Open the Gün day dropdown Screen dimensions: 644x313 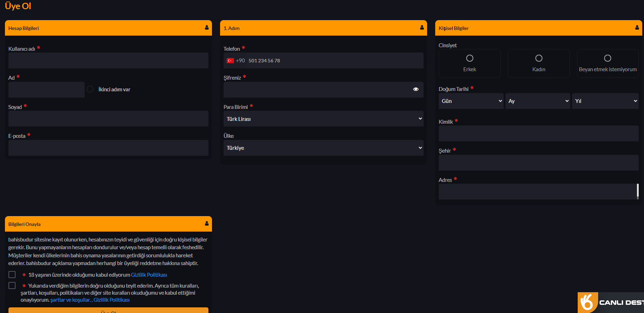click(x=471, y=101)
